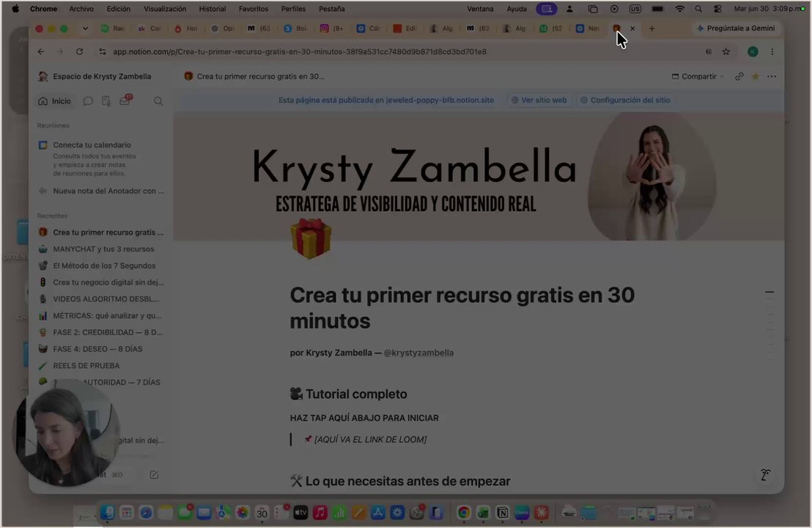Open Finder from the dock

pos(107,513)
